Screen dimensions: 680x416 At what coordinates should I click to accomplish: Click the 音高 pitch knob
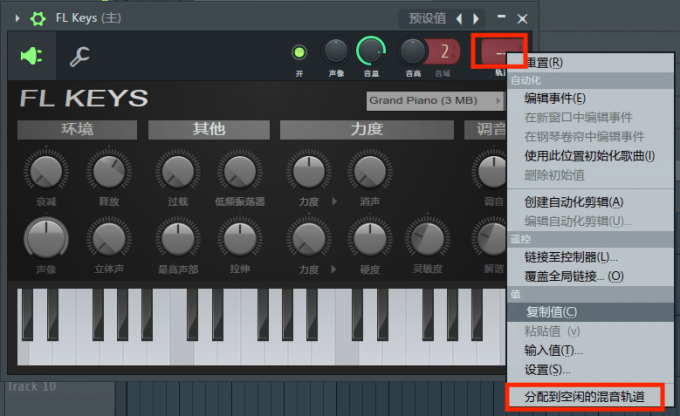(x=412, y=50)
